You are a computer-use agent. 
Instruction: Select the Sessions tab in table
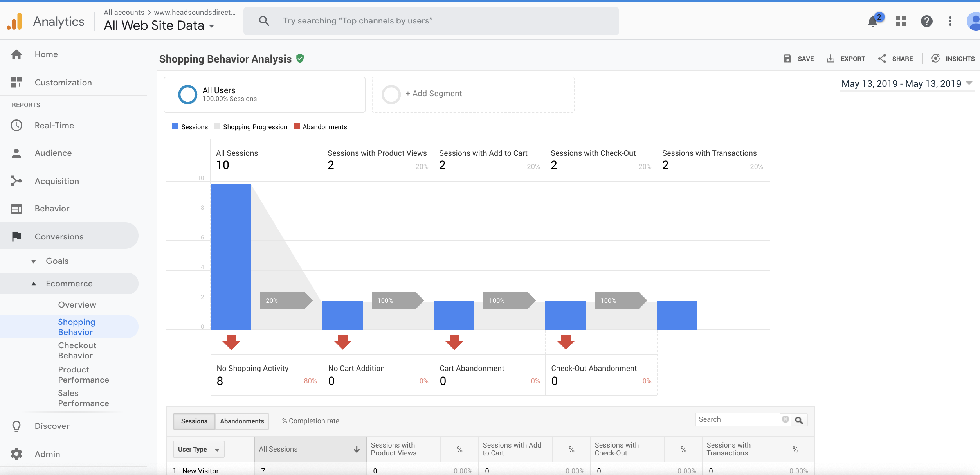[194, 421]
